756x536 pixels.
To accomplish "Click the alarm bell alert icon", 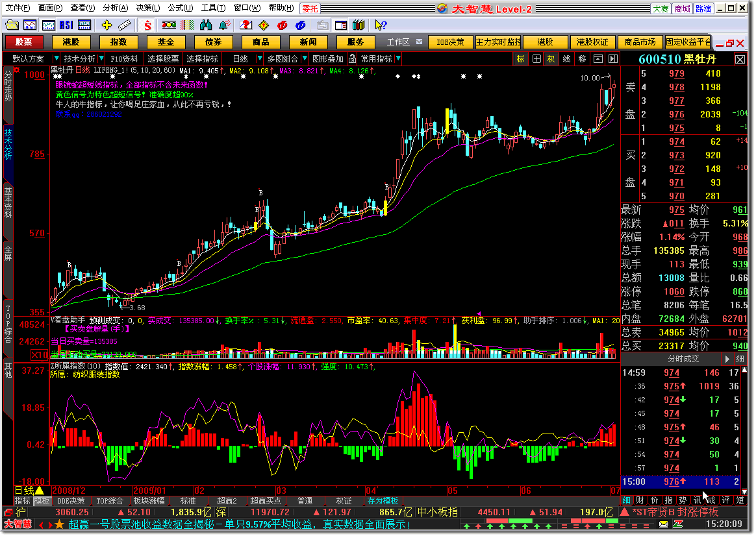I will click(223, 25).
